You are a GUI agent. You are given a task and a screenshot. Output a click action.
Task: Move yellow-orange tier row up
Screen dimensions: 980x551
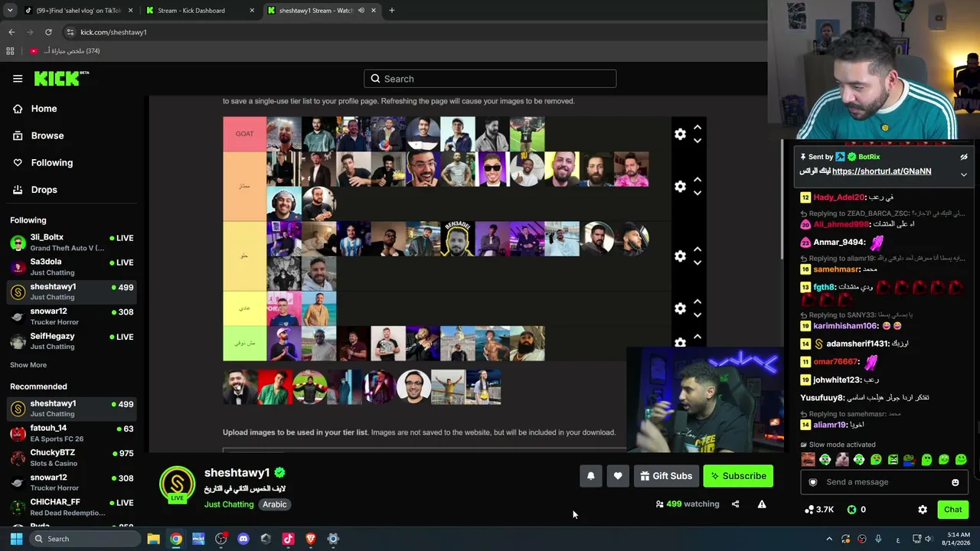click(697, 249)
